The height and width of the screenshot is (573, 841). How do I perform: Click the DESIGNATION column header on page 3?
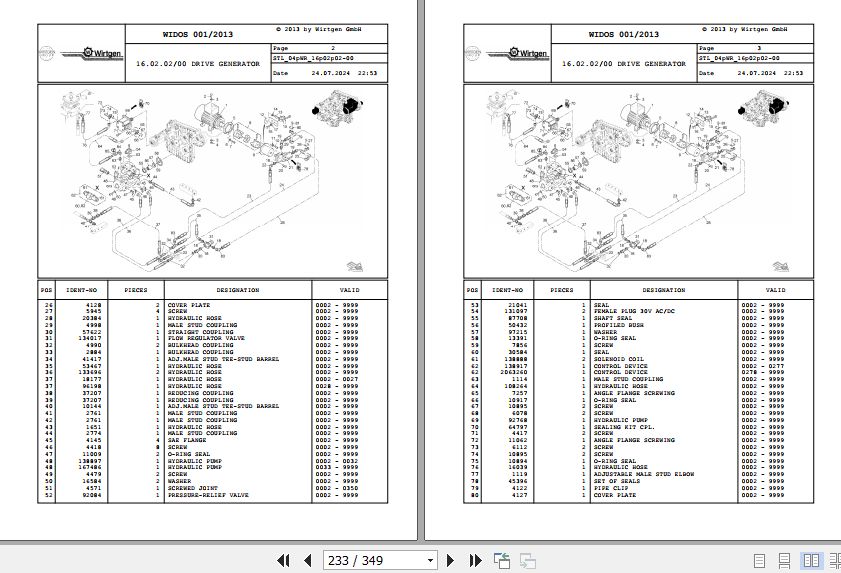(663, 290)
